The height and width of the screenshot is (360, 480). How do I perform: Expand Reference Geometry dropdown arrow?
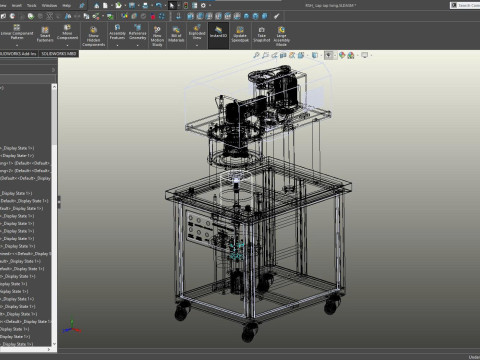137,45
